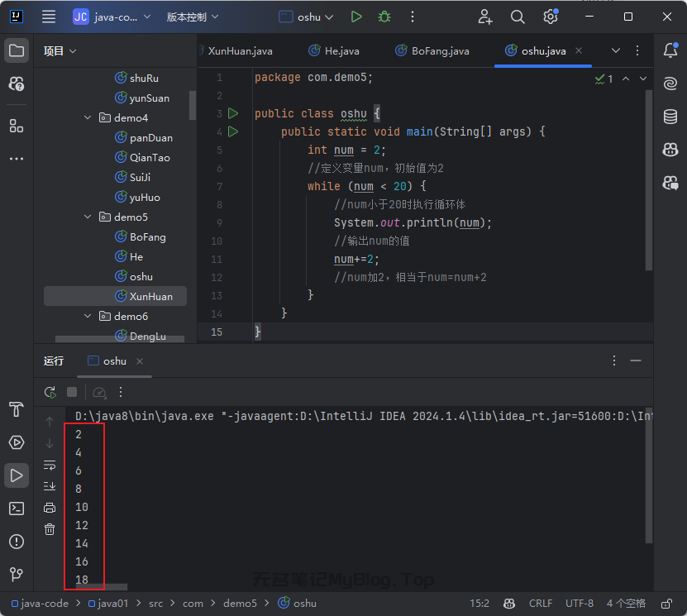687x616 pixels.
Task: Collapse the demo5 folder
Action: pyautogui.click(x=88, y=217)
